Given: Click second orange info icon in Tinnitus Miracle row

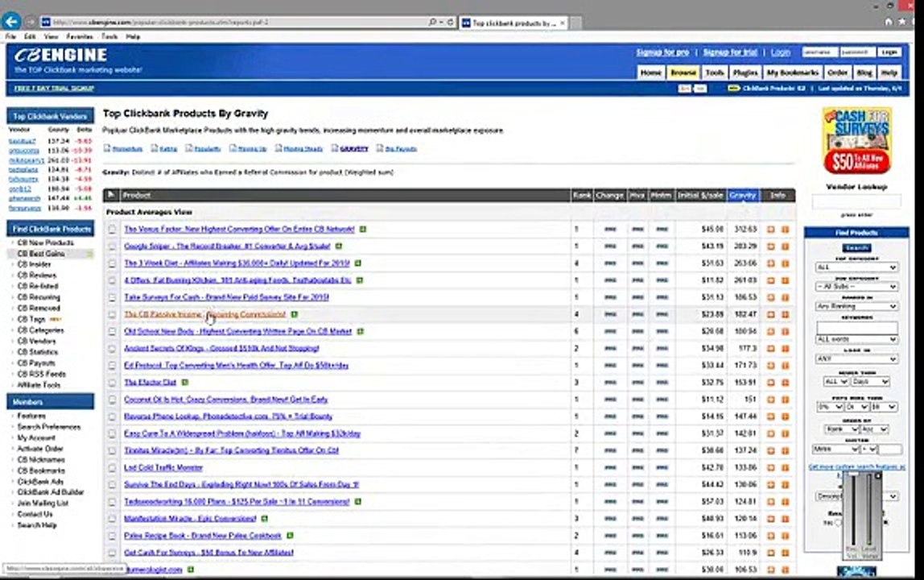Looking at the screenshot, I should coord(785,451).
